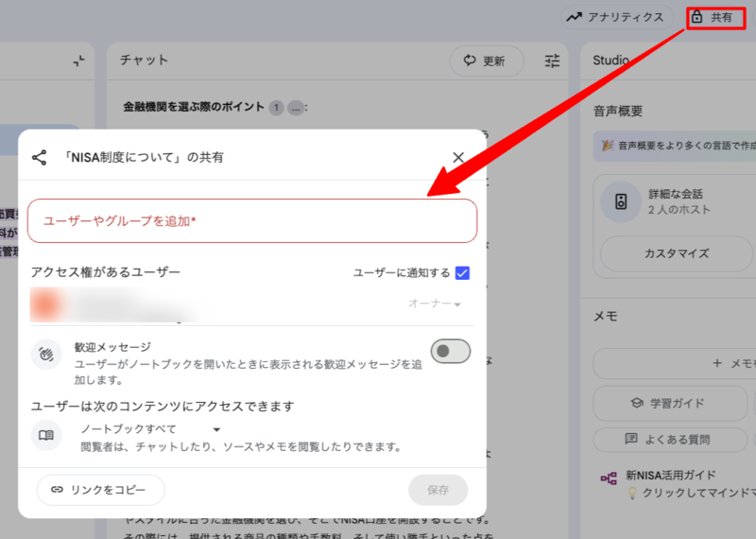
Task: Click the 詳細な会話 2人のホスト label
Action: pyautogui.click(x=679, y=201)
